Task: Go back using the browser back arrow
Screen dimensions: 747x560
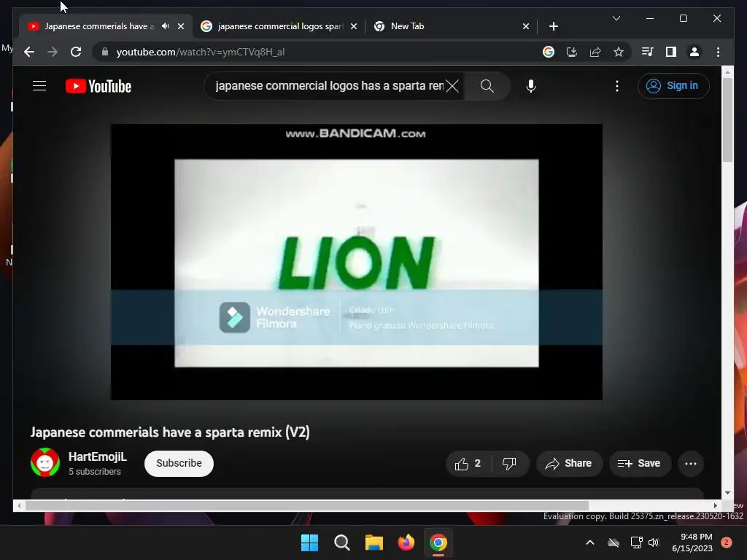Action: pos(29,52)
